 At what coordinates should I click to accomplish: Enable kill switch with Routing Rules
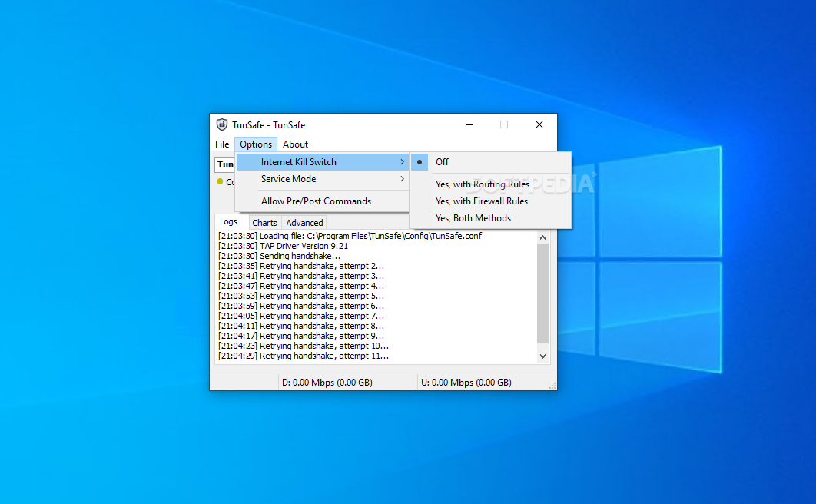click(490, 184)
